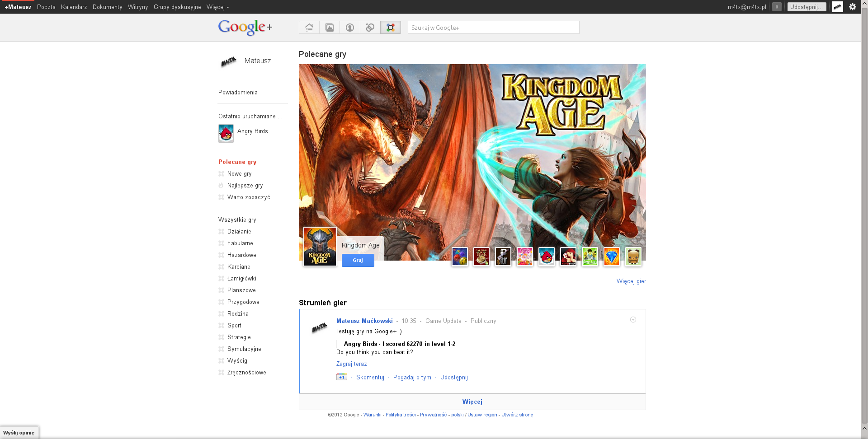Select the Angry Birds thumbnail in carousel

pyautogui.click(x=547, y=257)
